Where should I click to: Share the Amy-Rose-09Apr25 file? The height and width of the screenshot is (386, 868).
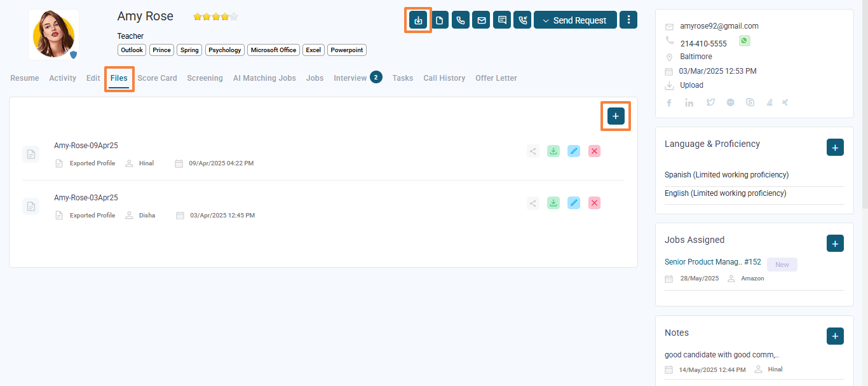tap(533, 151)
